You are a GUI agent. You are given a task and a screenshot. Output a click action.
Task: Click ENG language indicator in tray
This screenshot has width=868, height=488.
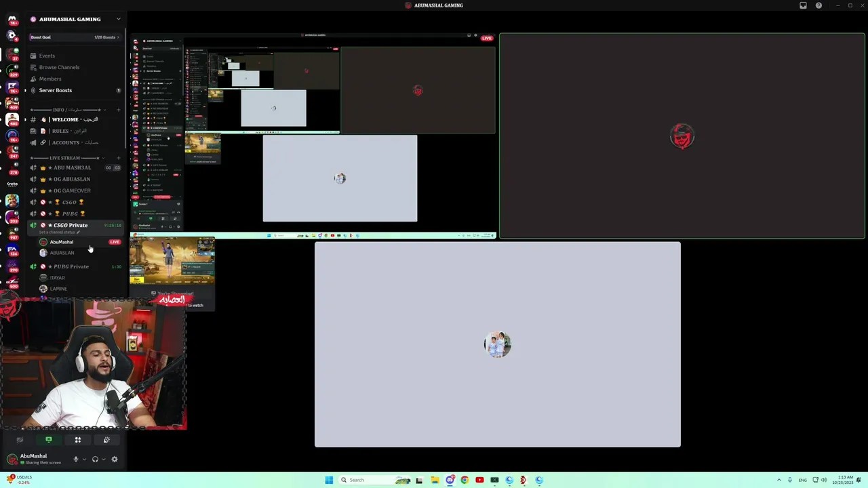pyautogui.click(x=803, y=480)
